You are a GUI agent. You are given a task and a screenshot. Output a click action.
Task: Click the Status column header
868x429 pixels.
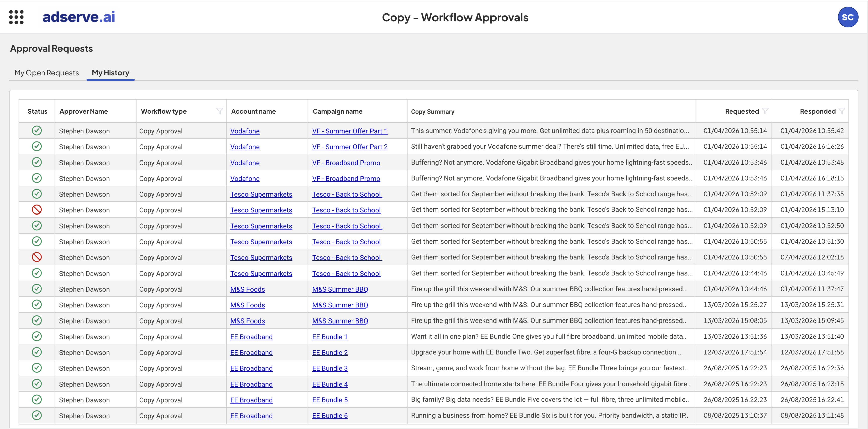(37, 111)
